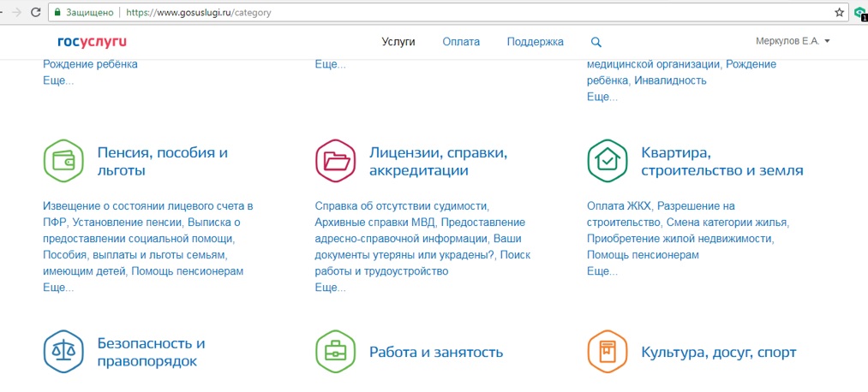This screenshot has height=392, width=868.
Task: Click the scales icon for Безопасность и правопорядок
Action: [63, 352]
